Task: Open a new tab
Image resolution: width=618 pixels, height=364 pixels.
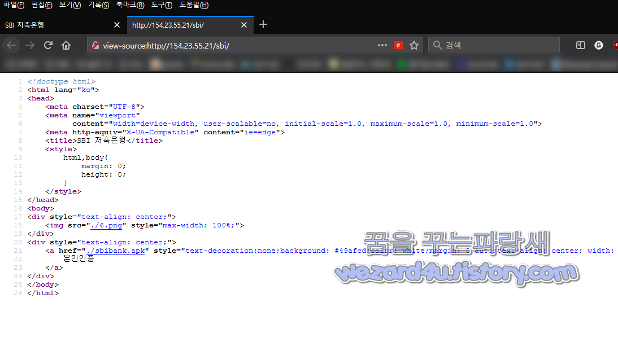Action: tap(263, 25)
